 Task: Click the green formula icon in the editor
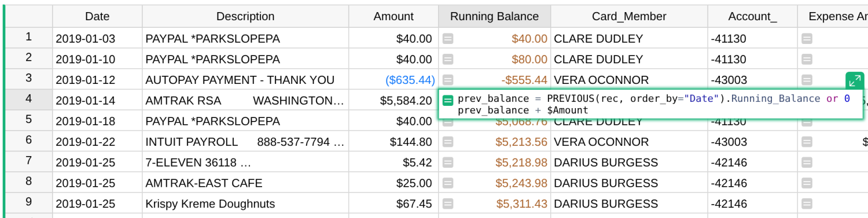coord(448,101)
